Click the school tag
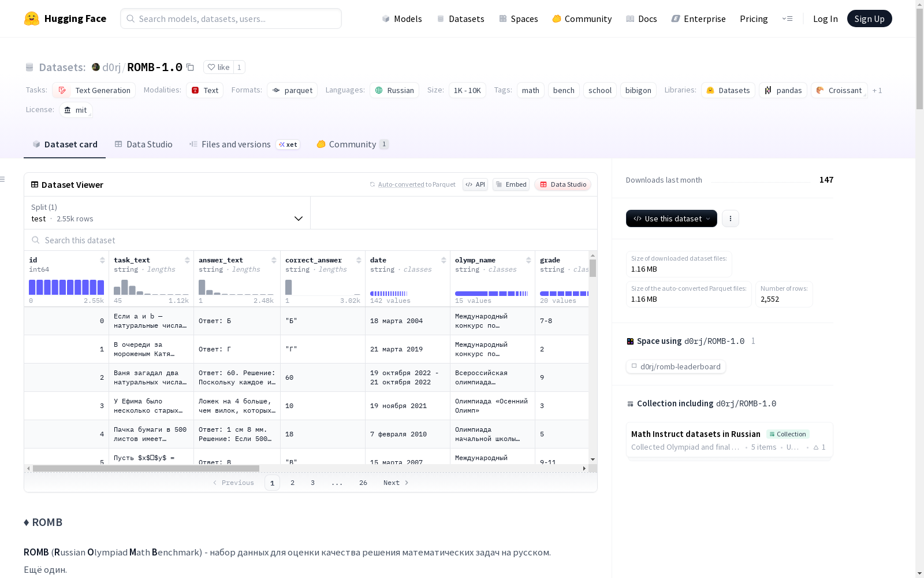924x578 pixels. tap(600, 90)
